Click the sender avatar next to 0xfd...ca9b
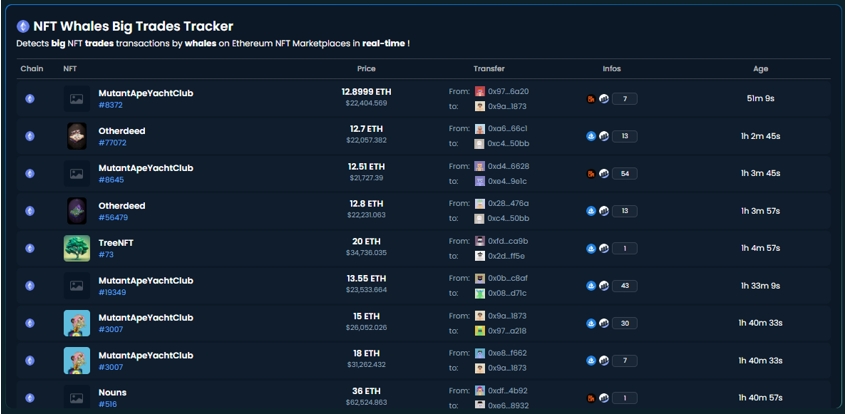The width and height of the screenshot is (847, 414). (x=480, y=241)
